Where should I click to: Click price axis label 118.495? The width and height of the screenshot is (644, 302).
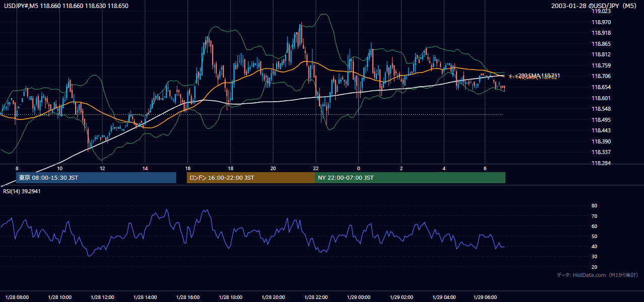[x=601, y=120]
